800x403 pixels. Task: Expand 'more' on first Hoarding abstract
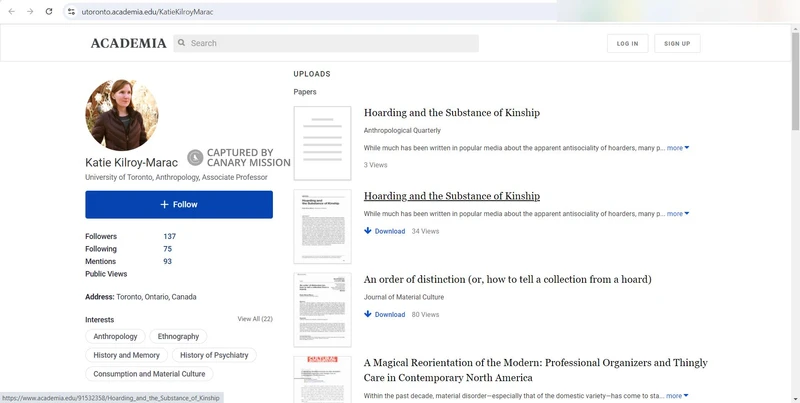(678, 148)
